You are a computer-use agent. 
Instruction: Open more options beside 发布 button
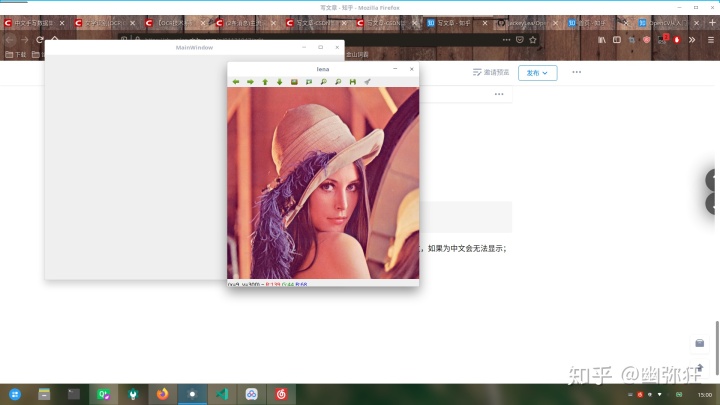pyautogui.click(x=577, y=72)
